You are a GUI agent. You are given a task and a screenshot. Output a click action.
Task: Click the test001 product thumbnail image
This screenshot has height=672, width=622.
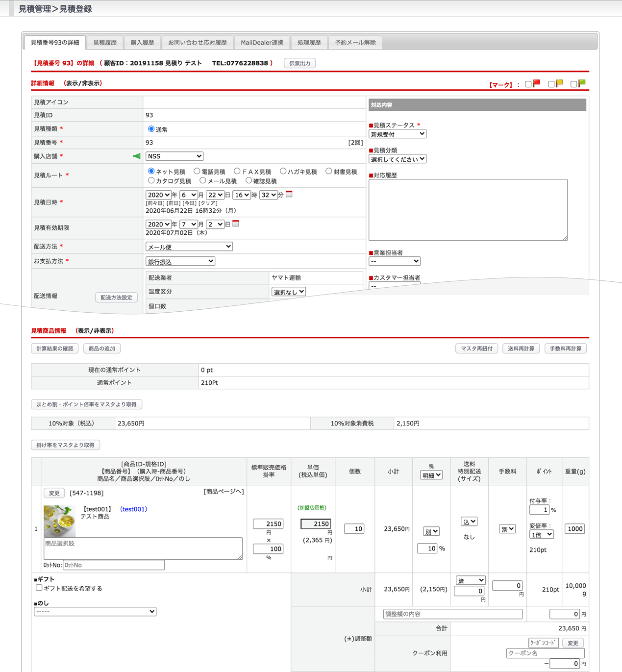(59, 521)
